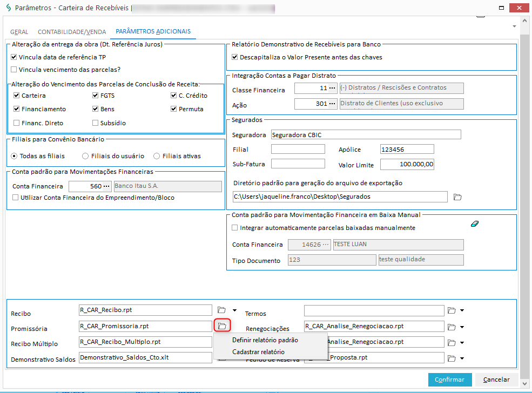Select the Filiais ativas radio option

point(157,156)
